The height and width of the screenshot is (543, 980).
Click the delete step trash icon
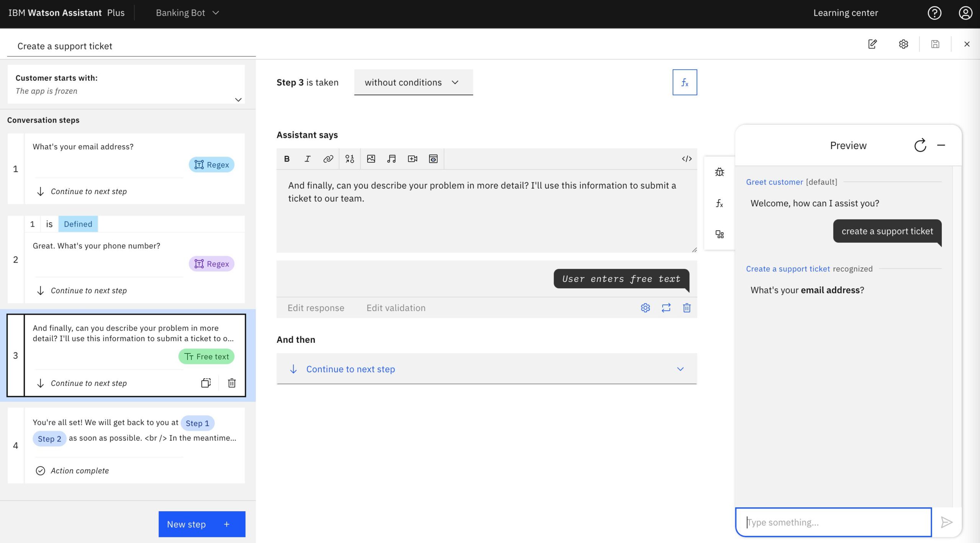(x=232, y=382)
